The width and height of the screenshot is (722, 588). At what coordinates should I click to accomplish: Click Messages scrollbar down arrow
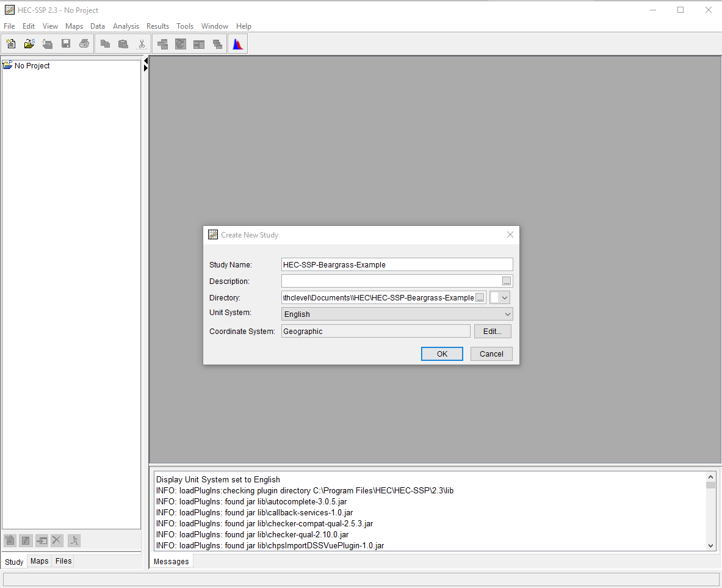coord(710,546)
